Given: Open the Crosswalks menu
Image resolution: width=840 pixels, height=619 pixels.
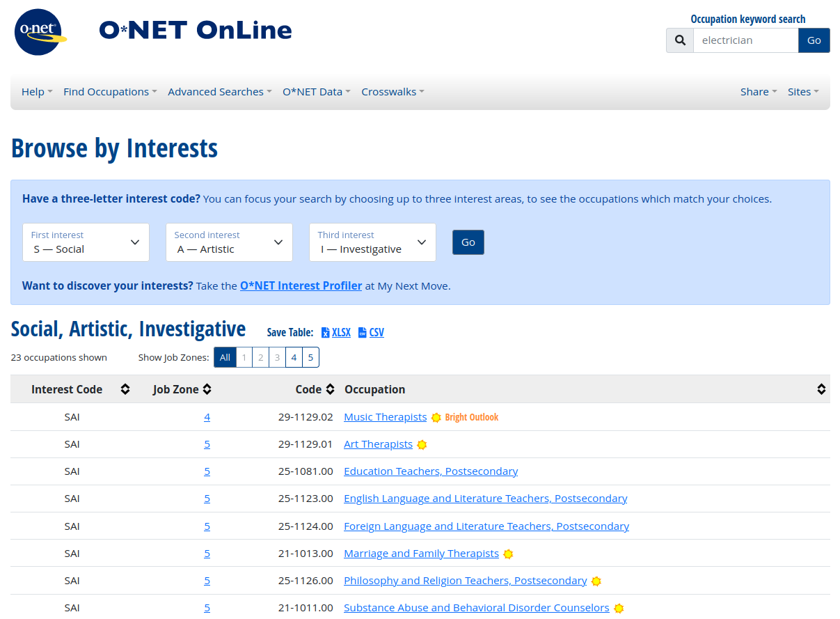Looking at the screenshot, I should pyautogui.click(x=393, y=92).
